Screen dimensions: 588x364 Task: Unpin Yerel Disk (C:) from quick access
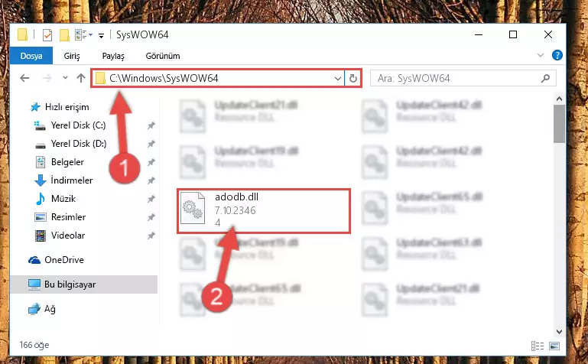pyautogui.click(x=151, y=125)
